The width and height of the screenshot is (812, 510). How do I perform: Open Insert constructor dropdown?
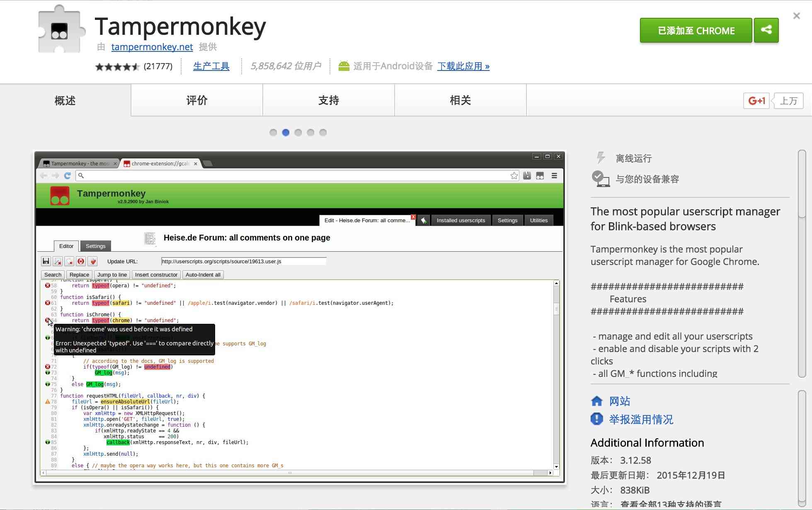[x=155, y=274]
